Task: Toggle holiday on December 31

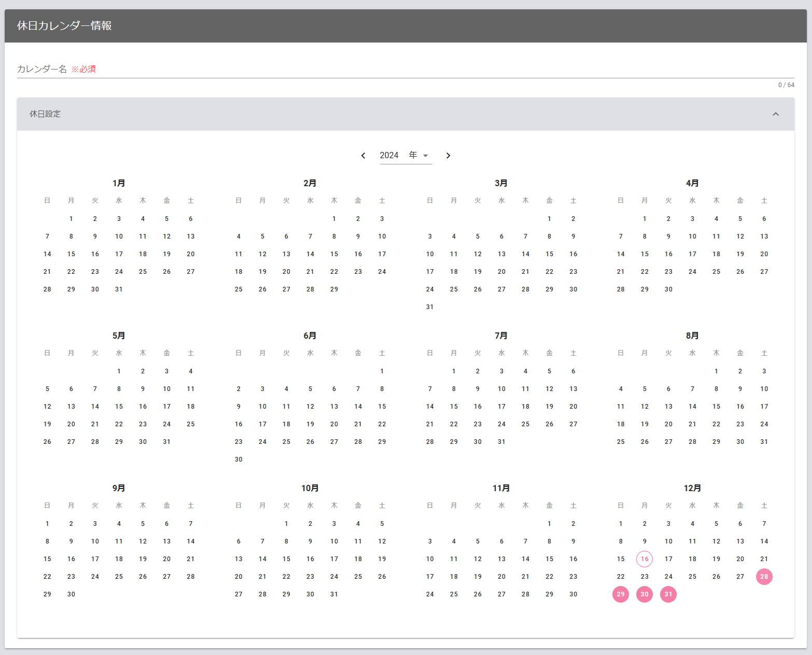Action: 668,594
